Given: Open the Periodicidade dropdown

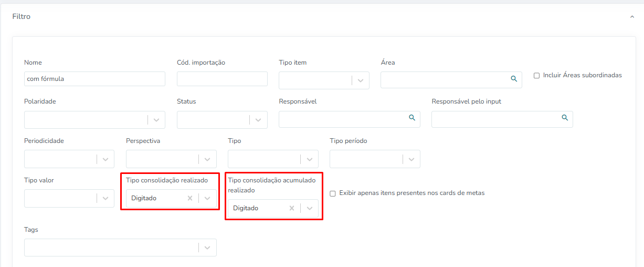Looking at the screenshot, I should pyautogui.click(x=105, y=159).
